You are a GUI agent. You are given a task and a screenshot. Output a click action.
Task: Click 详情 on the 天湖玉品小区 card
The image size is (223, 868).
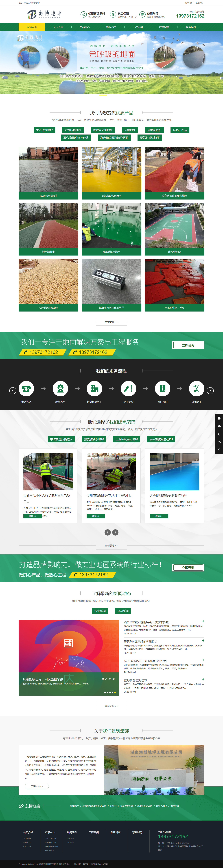tap(33, 516)
